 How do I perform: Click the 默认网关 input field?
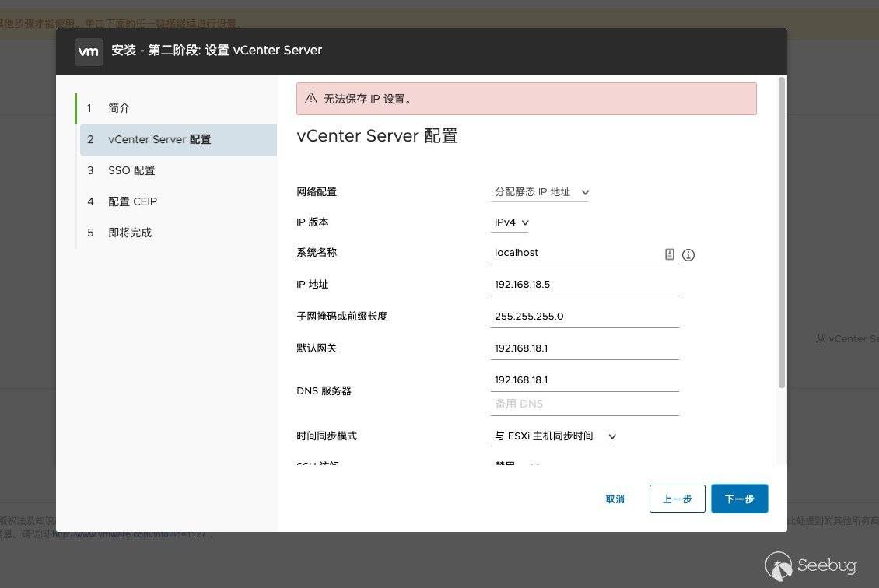pyautogui.click(x=585, y=348)
